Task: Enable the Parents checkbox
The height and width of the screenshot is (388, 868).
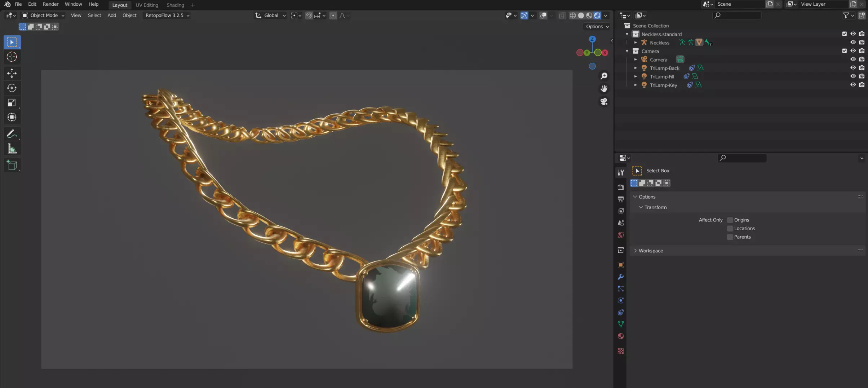Action: click(x=730, y=237)
